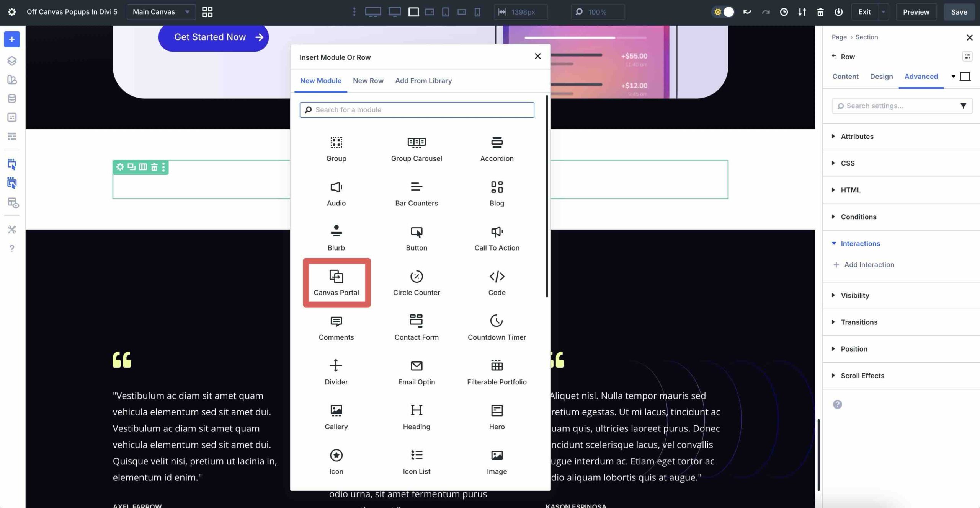Select the Canvas Portal module

tap(336, 282)
